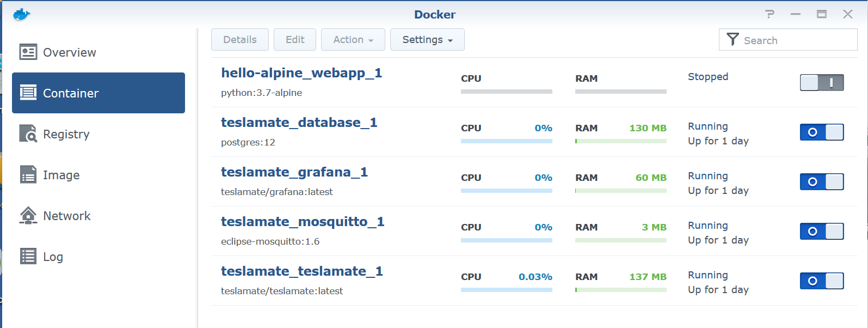The image size is (868, 328).
Task: Click 'teslamate/teslamate:latest' image label
Action: tap(282, 291)
